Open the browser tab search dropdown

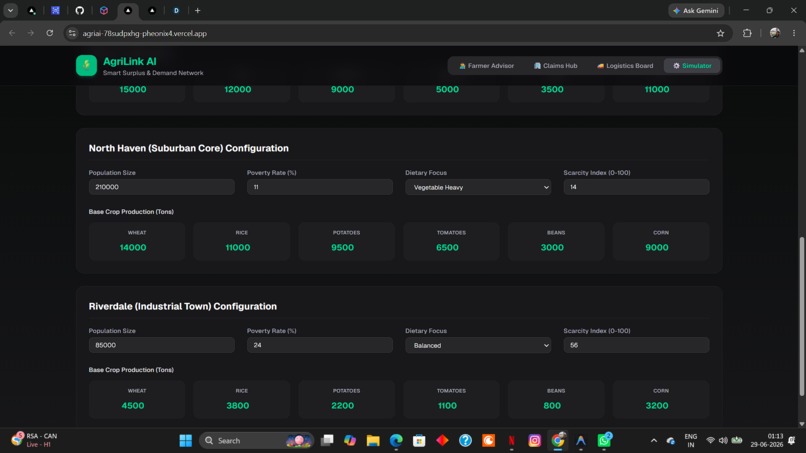point(10,10)
